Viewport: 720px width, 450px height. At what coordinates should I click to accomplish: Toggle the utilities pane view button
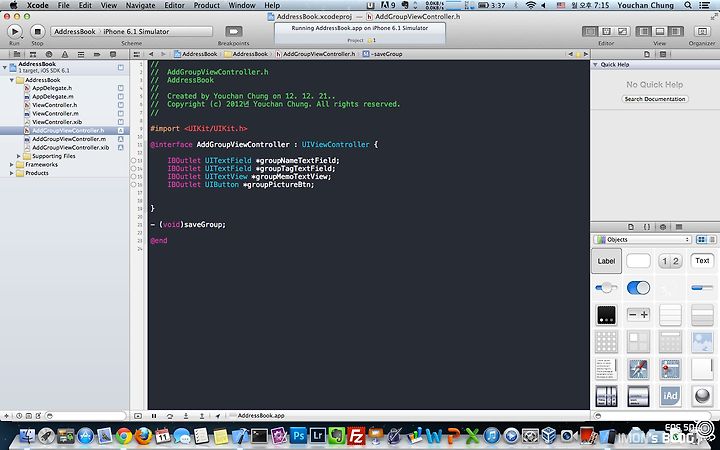click(676, 31)
